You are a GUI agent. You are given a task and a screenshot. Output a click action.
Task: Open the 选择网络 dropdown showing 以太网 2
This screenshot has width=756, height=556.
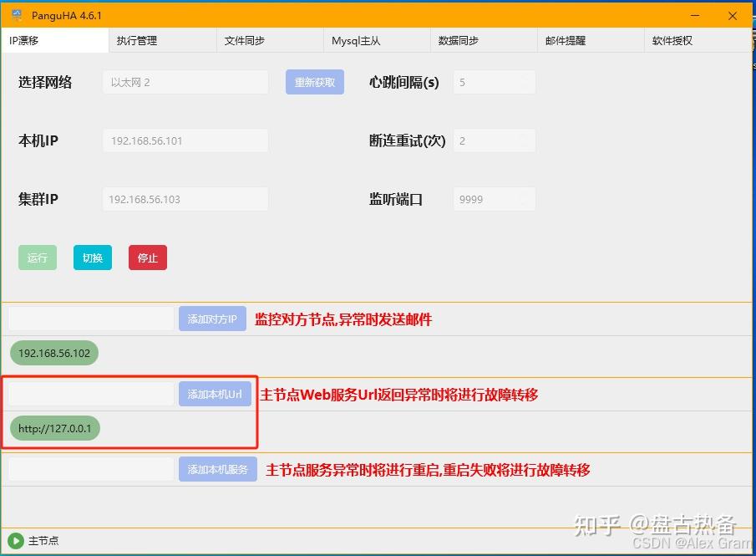click(x=185, y=82)
